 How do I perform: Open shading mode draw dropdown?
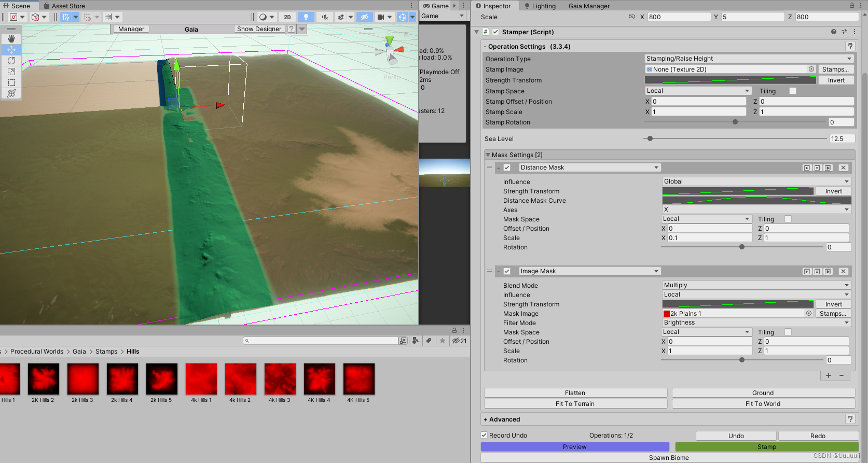tap(267, 17)
